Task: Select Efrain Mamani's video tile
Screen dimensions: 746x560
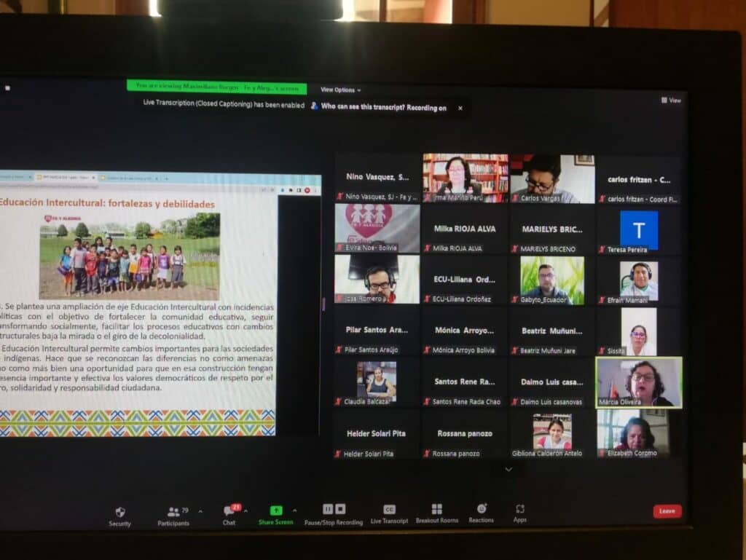Action: click(639, 280)
